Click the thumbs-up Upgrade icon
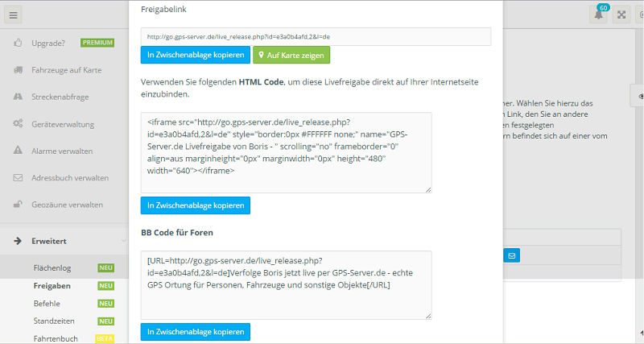This screenshot has height=344, width=644. [18, 43]
